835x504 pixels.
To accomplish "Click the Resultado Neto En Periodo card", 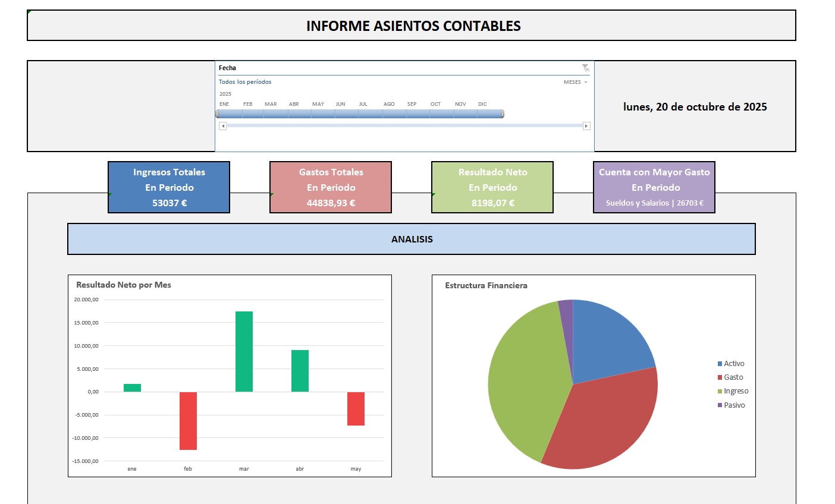I will pyautogui.click(x=492, y=187).
